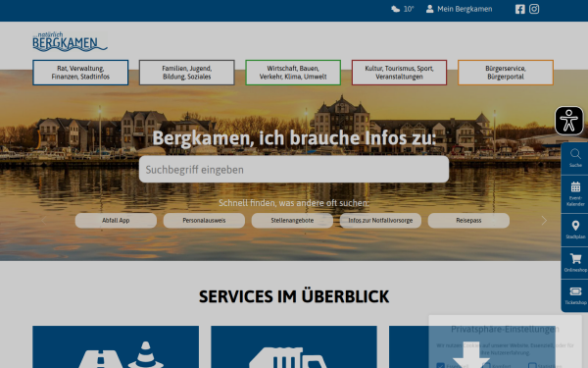The width and height of the screenshot is (588, 368).
Task: Select the Stellenangebote quick link
Action: pos(292,221)
